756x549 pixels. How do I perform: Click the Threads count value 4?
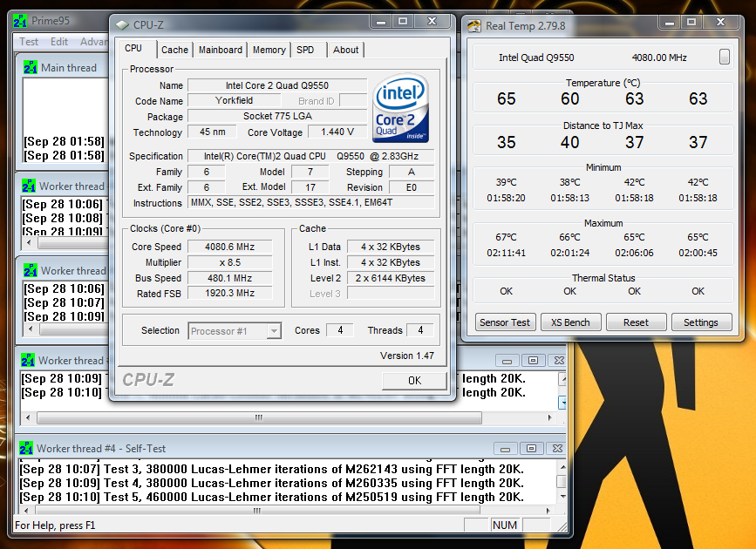click(420, 330)
